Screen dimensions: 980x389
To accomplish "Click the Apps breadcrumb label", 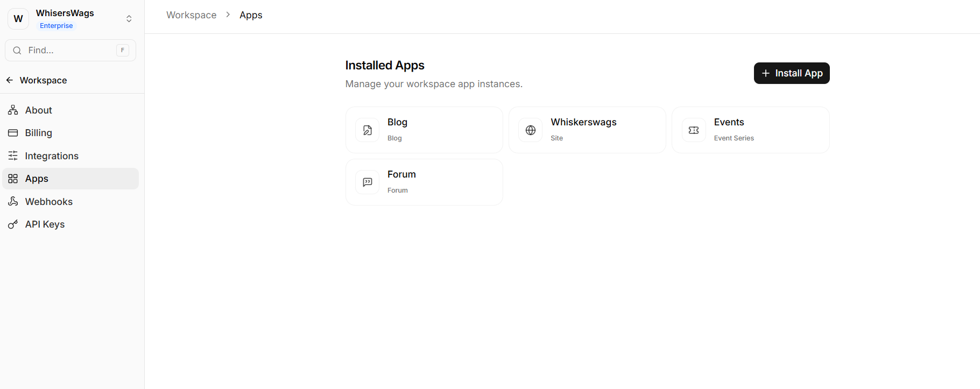I will (251, 15).
